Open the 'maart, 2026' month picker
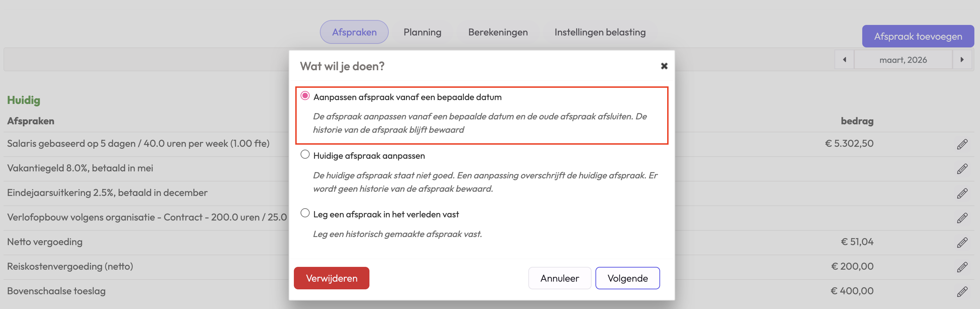The height and width of the screenshot is (309, 980). coord(903,60)
